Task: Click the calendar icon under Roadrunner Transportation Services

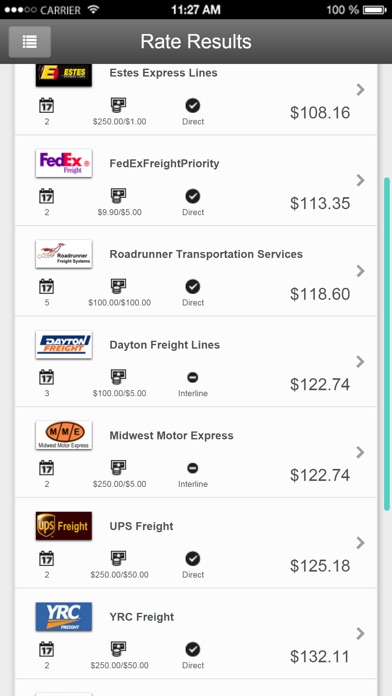Action: 47,286
